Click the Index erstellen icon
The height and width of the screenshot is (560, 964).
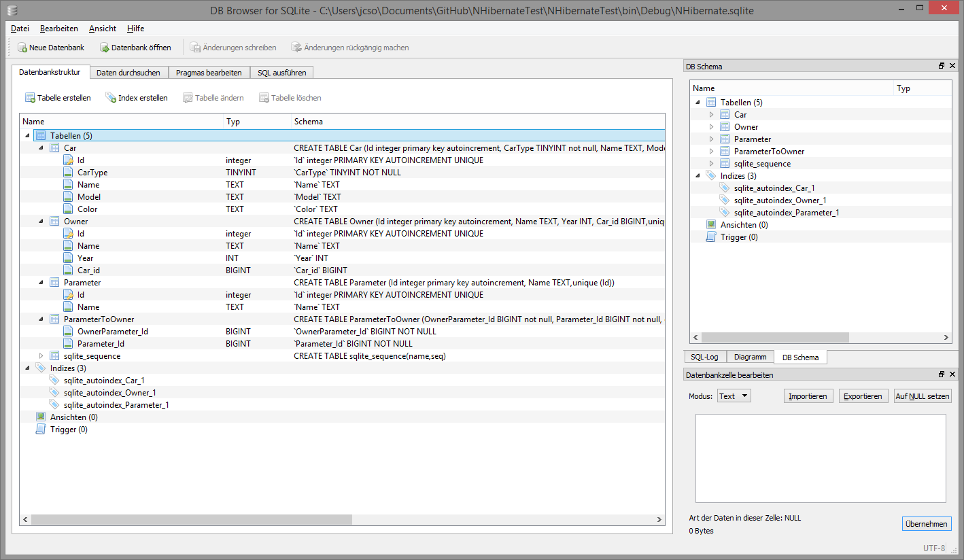tap(111, 98)
